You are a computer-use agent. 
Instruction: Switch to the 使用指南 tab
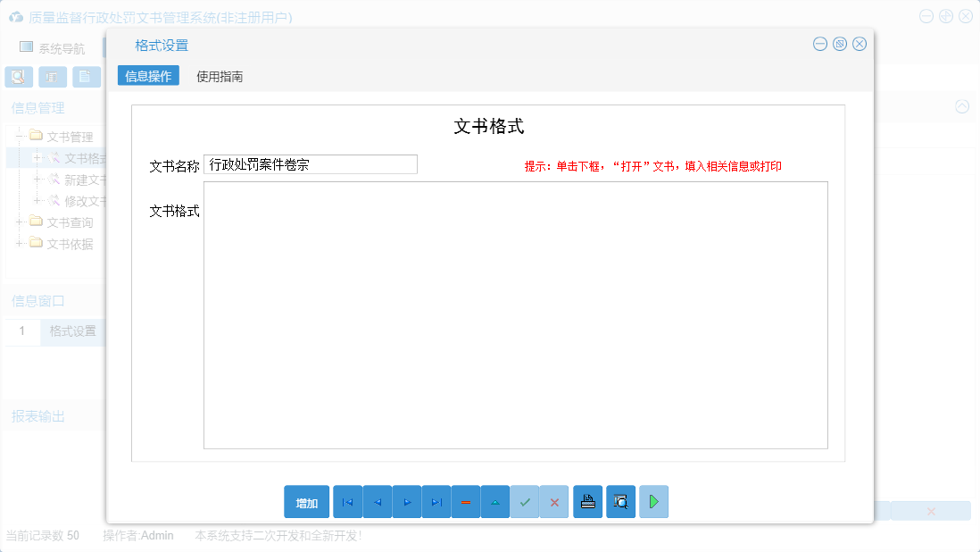[x=219, y=76]
